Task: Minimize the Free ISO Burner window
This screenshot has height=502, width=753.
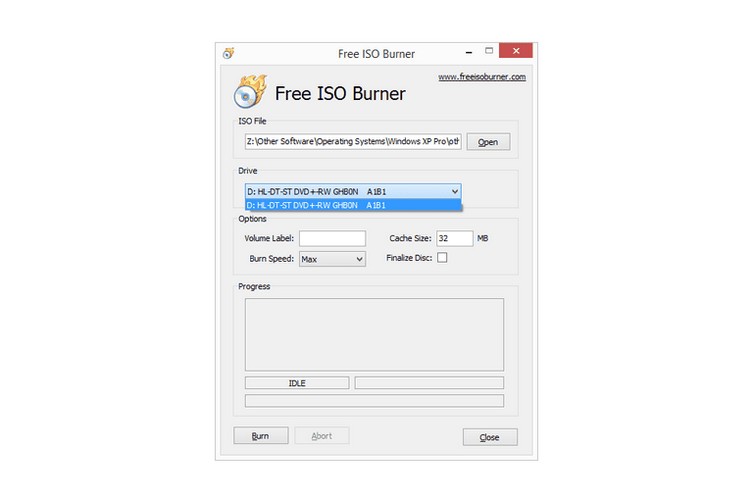Action: (x=469, y=51)
